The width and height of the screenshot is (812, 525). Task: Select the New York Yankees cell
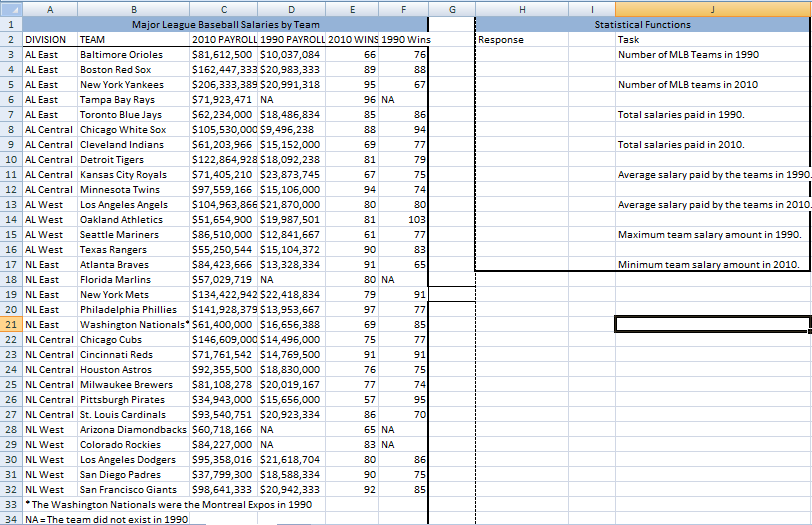point(134,84)
